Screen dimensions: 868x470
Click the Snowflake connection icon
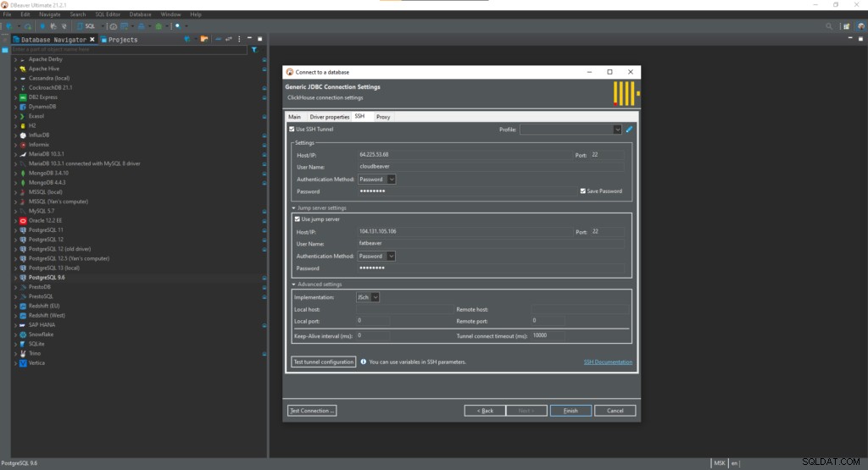(x=23, y=335)
